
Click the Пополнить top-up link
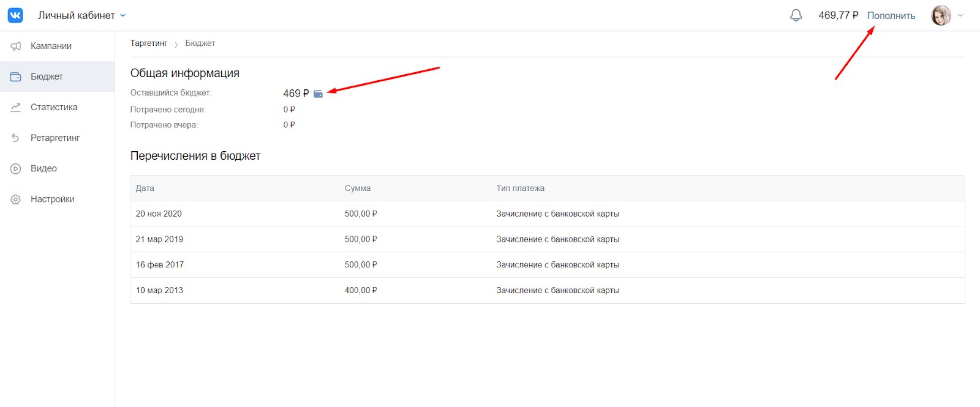(x=891, y=15)
